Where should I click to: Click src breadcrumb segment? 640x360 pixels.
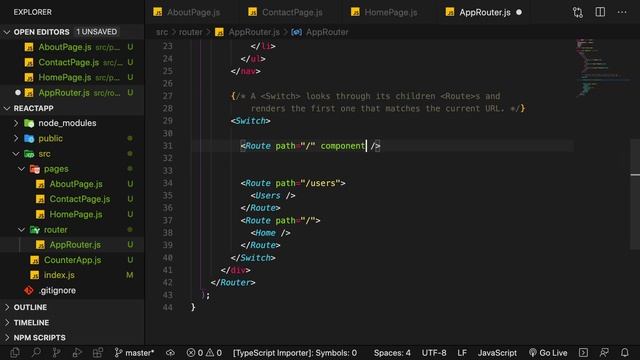[x=162, y=32]
